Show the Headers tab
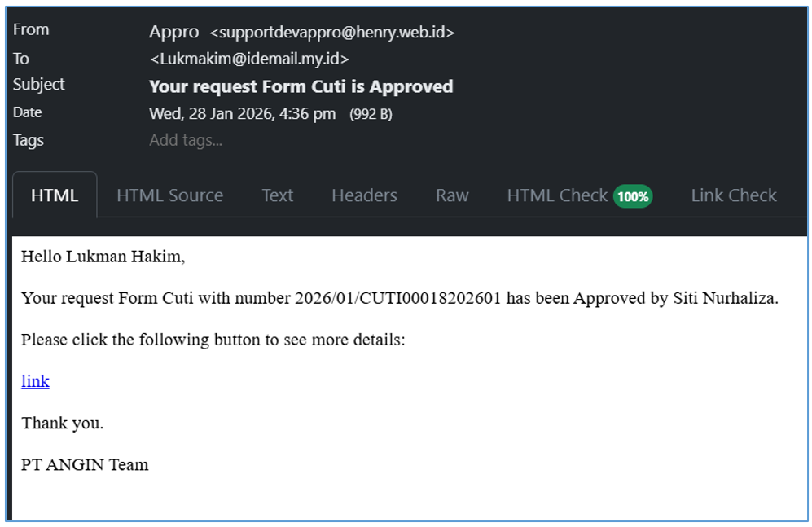The width and height of the screenshot is (812, 527). (364, 195)
